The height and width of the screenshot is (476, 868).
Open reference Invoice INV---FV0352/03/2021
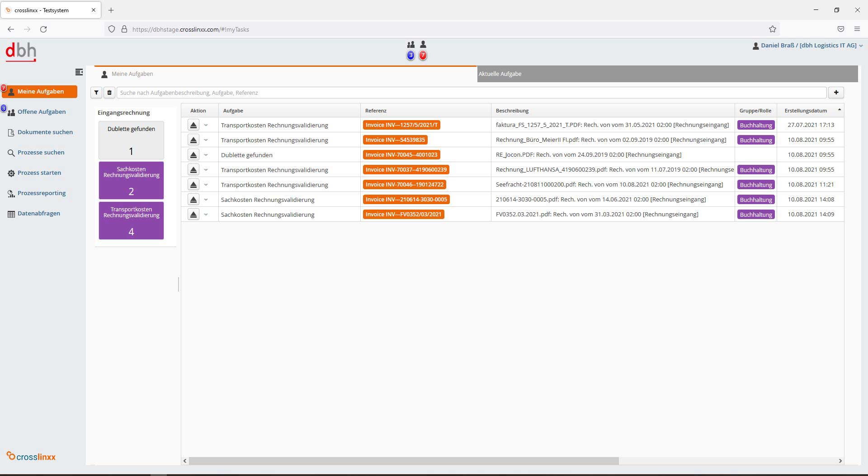tap(403, 215)
